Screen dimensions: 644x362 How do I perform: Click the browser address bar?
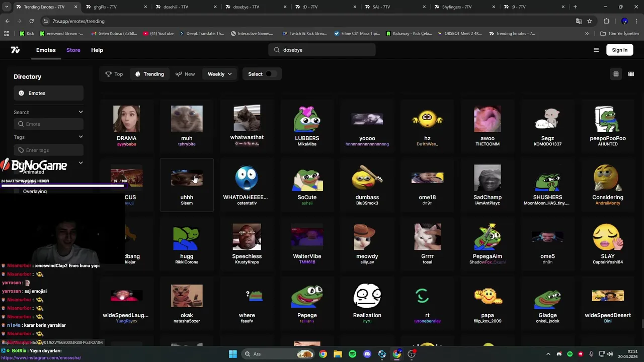(306, 21)
